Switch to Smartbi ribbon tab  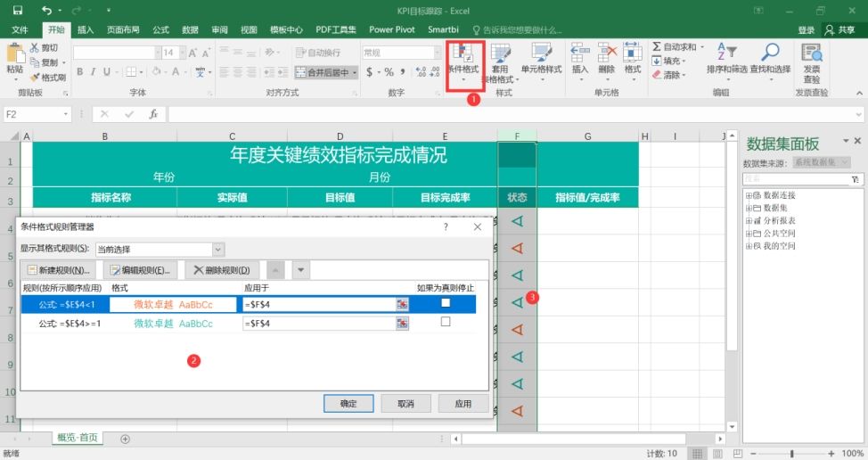[444, 30]
